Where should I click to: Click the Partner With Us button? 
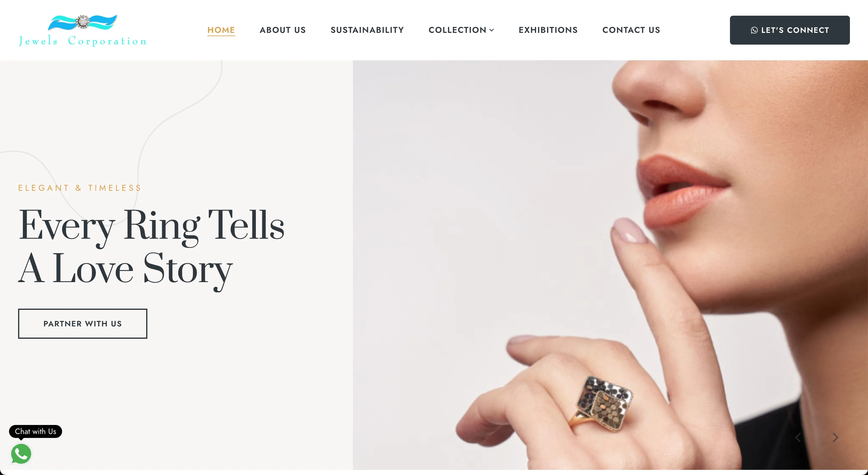point(83,323)
